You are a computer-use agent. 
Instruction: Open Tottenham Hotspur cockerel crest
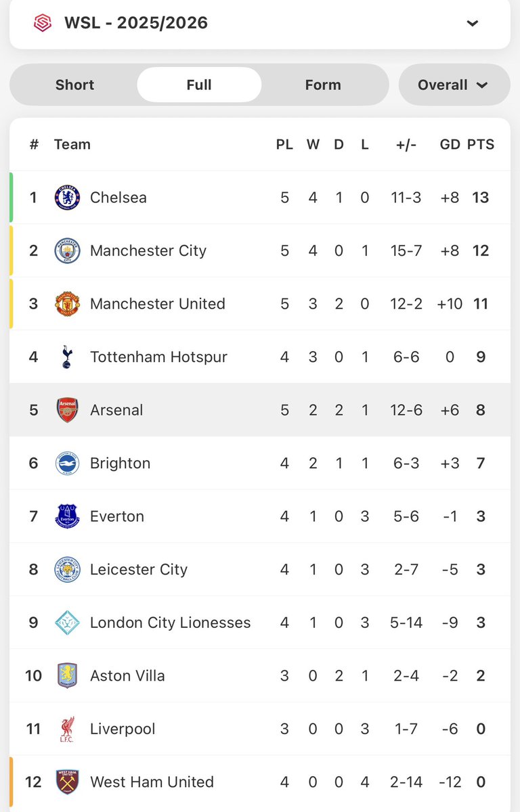[x=67, y=357]
